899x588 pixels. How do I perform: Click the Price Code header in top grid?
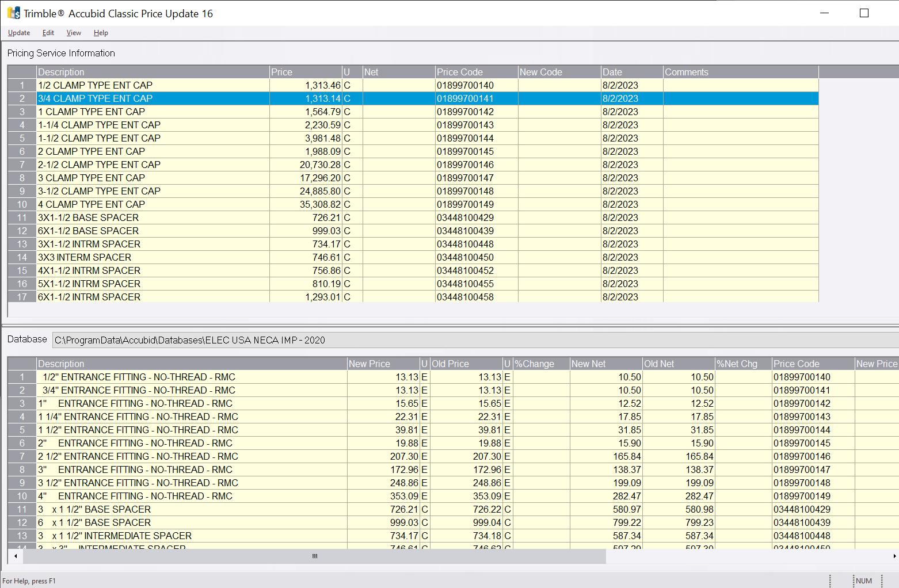pos(476,72)
